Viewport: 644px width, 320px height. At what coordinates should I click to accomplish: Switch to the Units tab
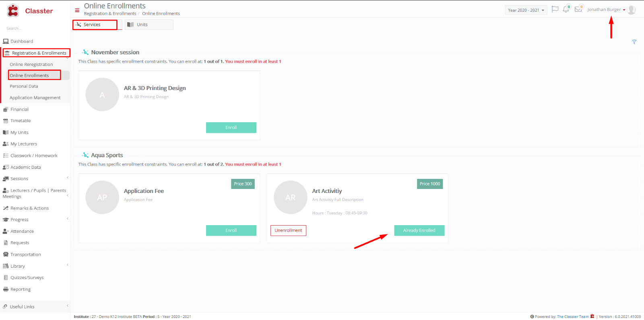click(x=149, y=25)
